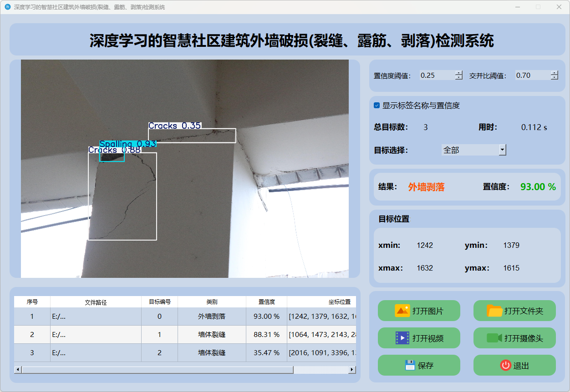The width and height of the screenshot is (570, 392).
Task: Click target number 2 cell in row 3
Action: [160, 353]
